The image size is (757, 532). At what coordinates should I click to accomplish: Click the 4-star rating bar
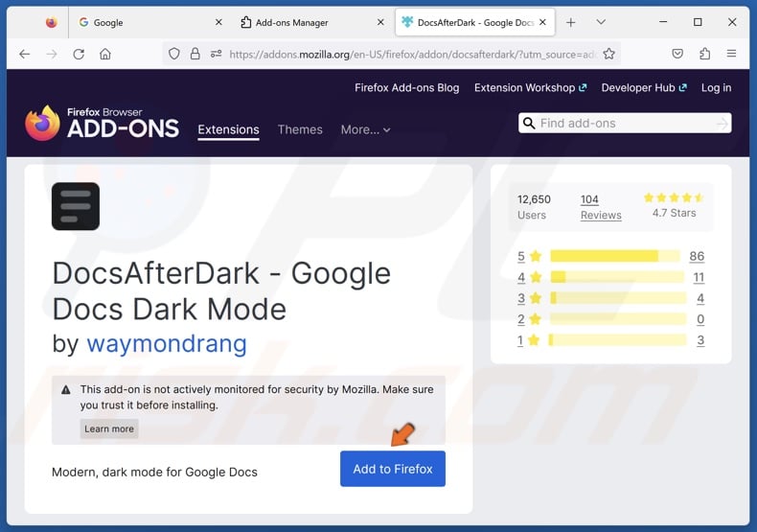[617, 277]
